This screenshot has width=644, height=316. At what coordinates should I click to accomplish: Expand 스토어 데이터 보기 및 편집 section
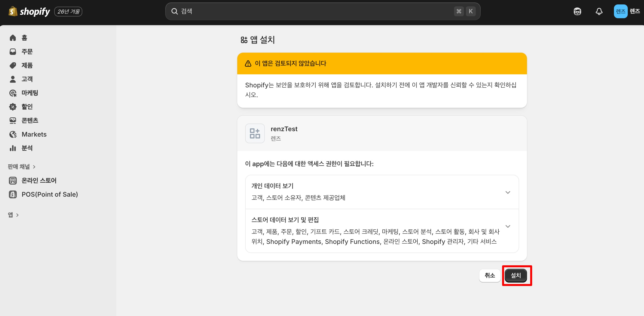point(508,226)
